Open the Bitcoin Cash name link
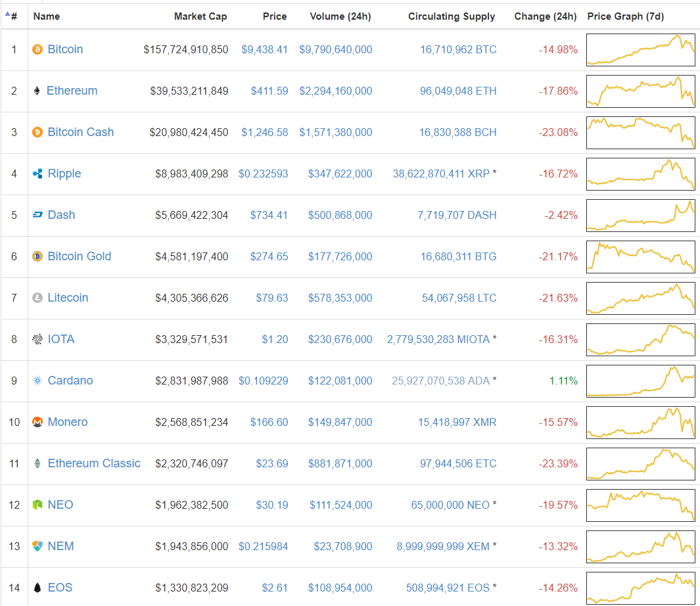 [x=81, y=132]
